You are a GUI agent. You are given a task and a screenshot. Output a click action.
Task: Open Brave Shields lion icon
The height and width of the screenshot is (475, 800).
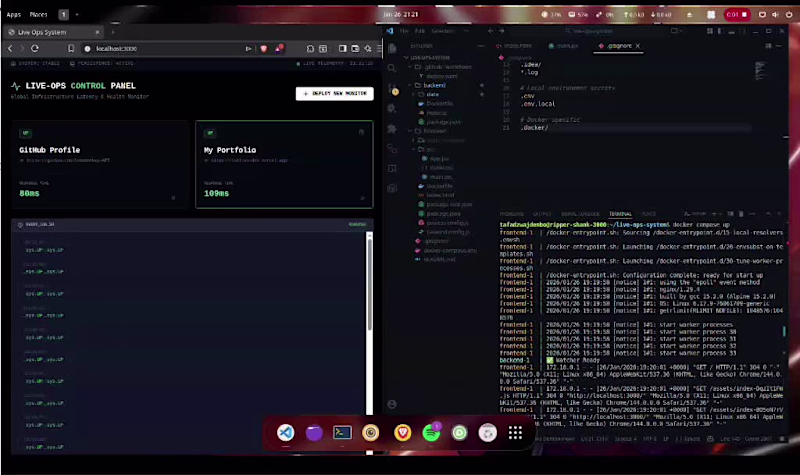pos(264,48)
